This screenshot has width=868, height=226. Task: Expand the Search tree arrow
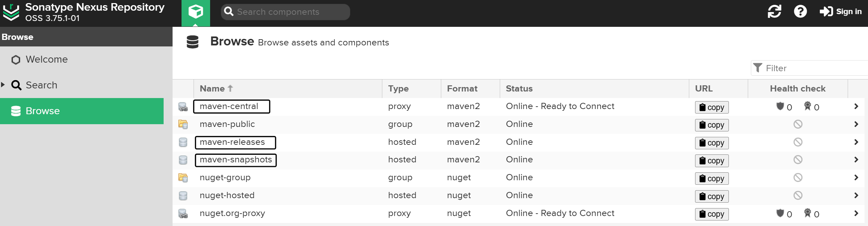tap(3, 85)
